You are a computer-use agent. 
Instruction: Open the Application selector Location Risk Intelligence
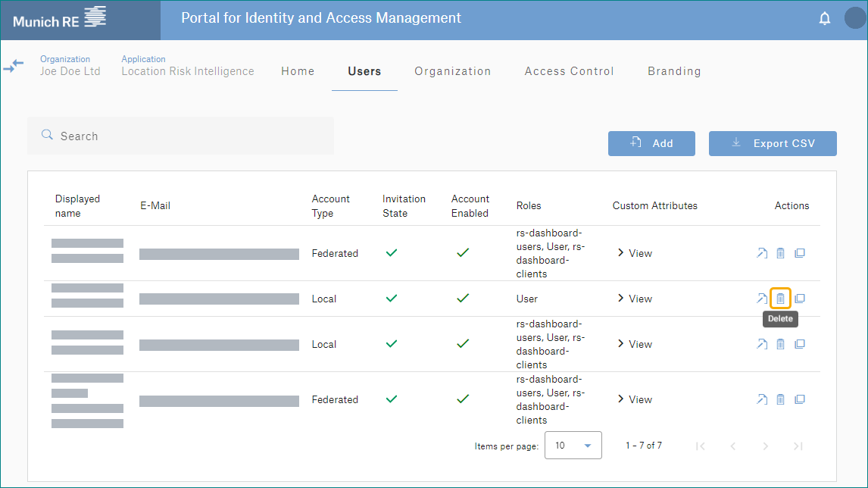188,66
